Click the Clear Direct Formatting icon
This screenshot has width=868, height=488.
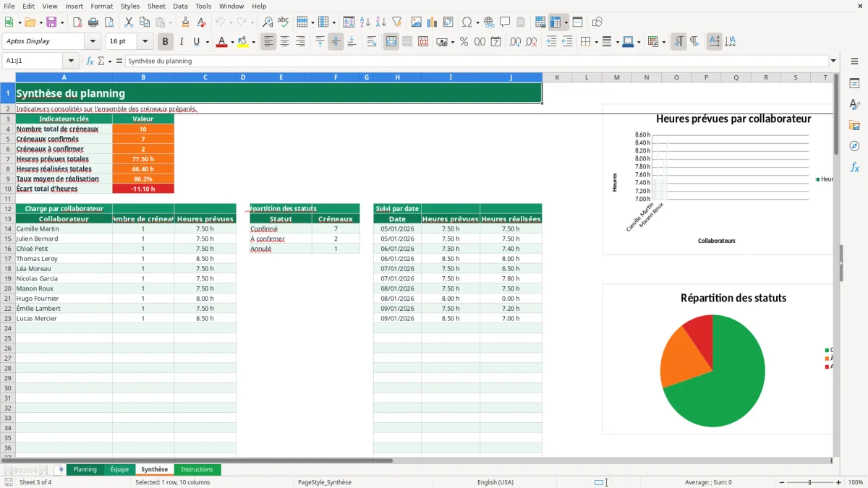(202, 22)
